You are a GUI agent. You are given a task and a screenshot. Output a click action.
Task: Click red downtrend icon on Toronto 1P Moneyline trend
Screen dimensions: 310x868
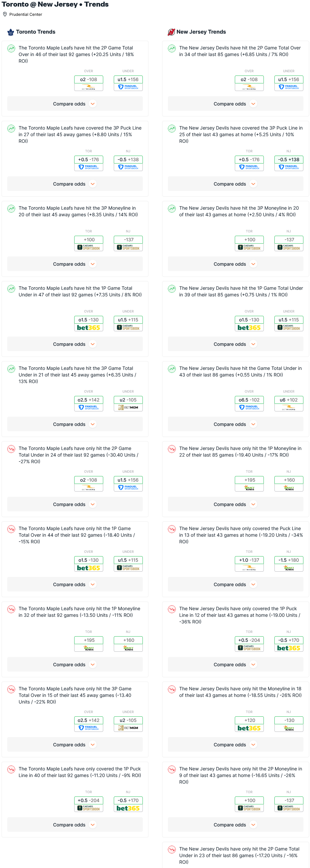pos(11,609)
